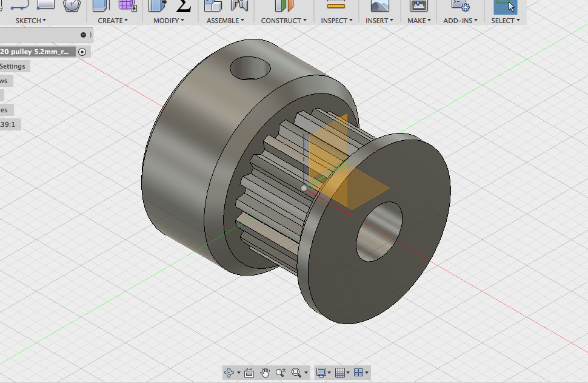Open the ASSEMBLE dropdown menu
This screenshot has width=588, height=383.
point(226,21)
